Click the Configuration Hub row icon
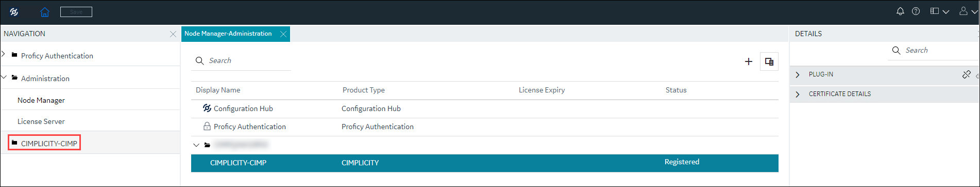Viewport: 980px width, 187px height. click(x=207, y=108)
